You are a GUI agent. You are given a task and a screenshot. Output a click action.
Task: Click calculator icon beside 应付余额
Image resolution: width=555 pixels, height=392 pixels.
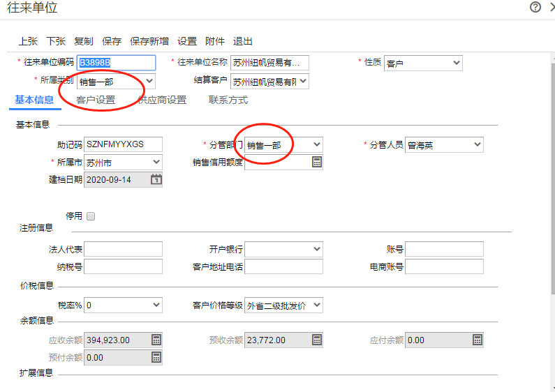[x=478, y=340]
